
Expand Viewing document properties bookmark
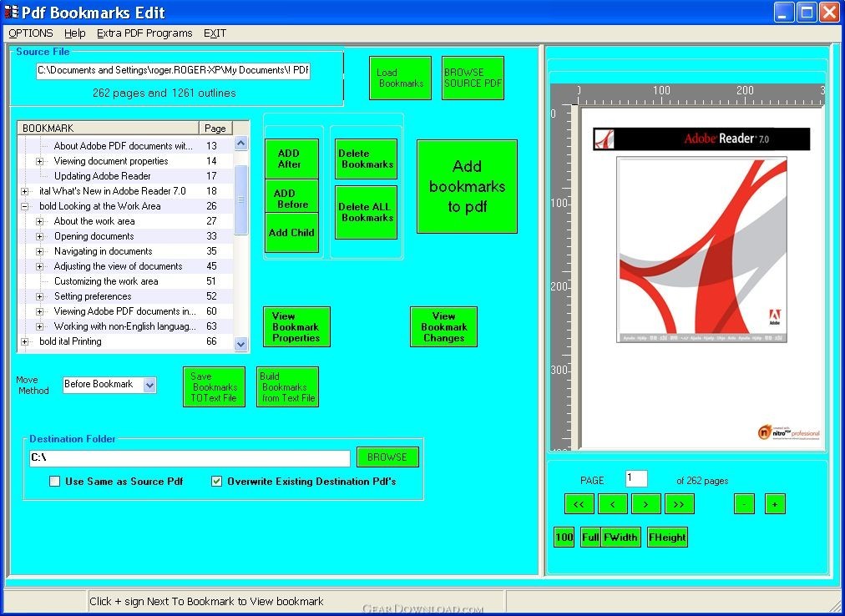point(39,161)
